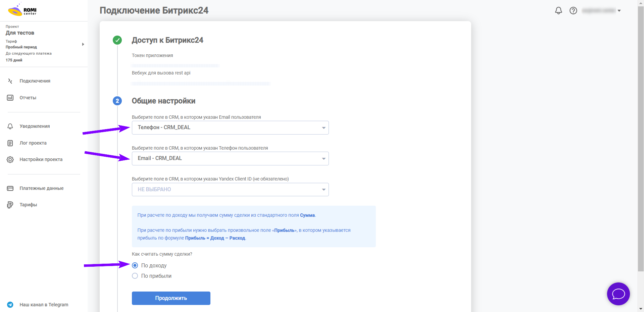The width and height of the screenshot is (644, 312).
Task: Open the notifications bell in the header
Action: (558, 11)
